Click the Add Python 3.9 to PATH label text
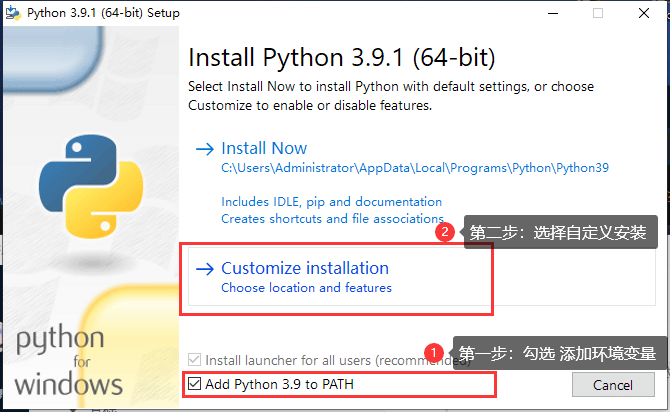This screenshot has height=412, width=670. (279, 384)
